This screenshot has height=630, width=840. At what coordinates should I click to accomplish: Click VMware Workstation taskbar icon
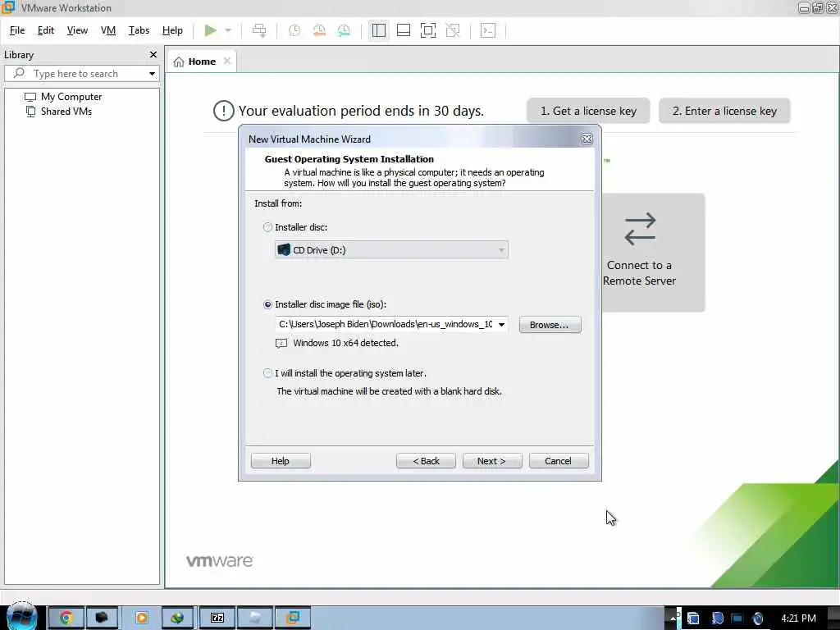click(x=293, y=618)
